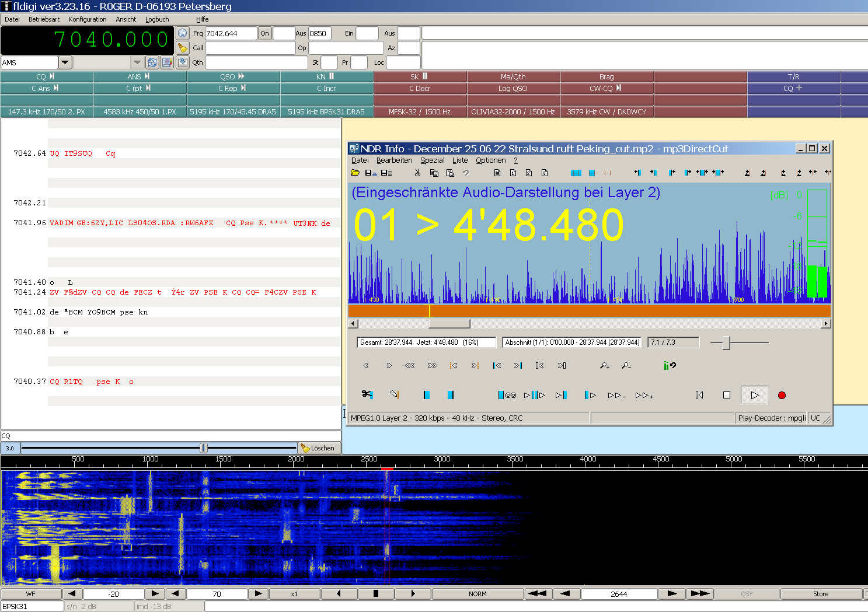Viewport: 868px width, 612px height.
Task: Click the broom clear-fields icon beside Call
Action: [x=183, y=48]
